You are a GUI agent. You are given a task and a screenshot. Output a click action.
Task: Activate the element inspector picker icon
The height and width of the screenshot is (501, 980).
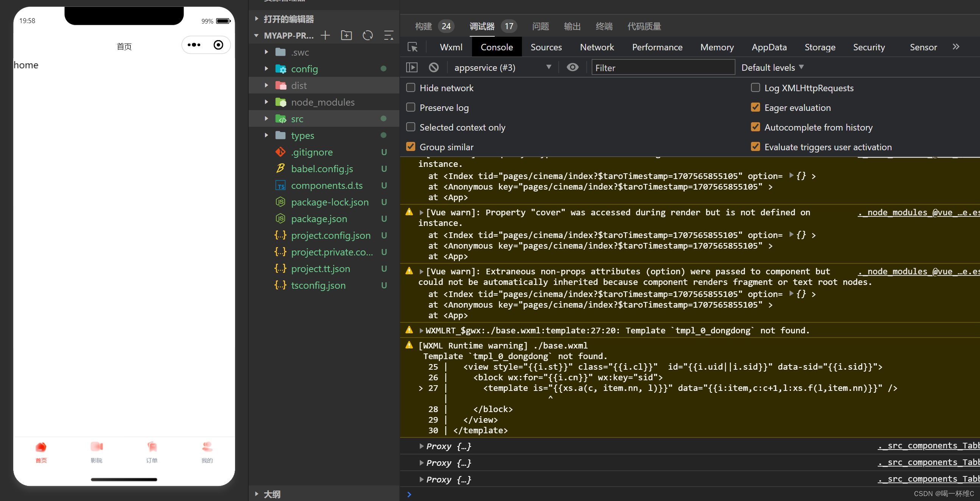click(412, 47)
